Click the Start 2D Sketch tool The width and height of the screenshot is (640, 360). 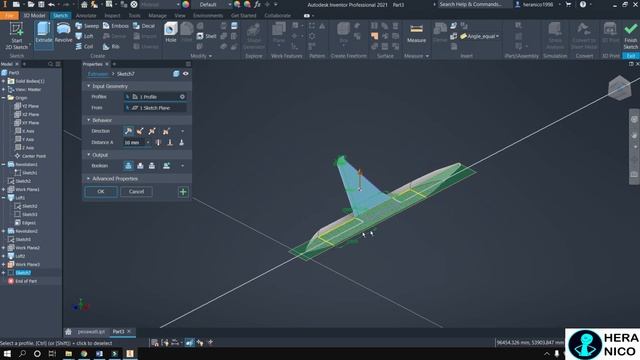click(17, 36)
